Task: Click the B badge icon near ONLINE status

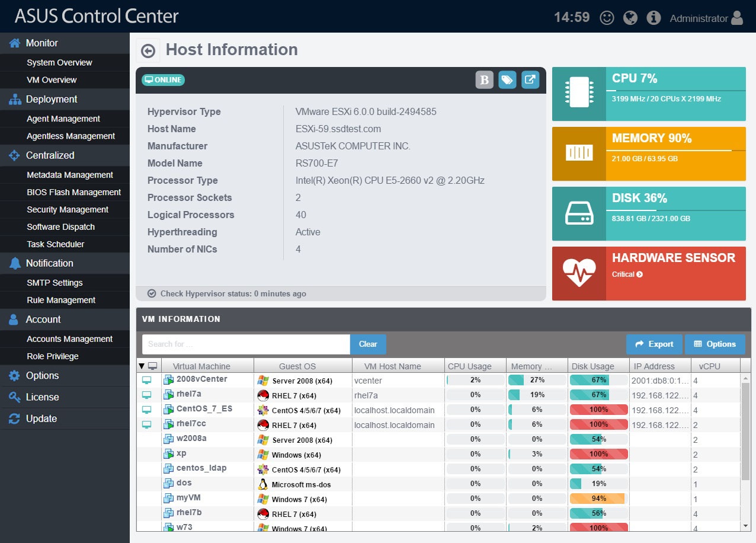Action: [485, 79]
